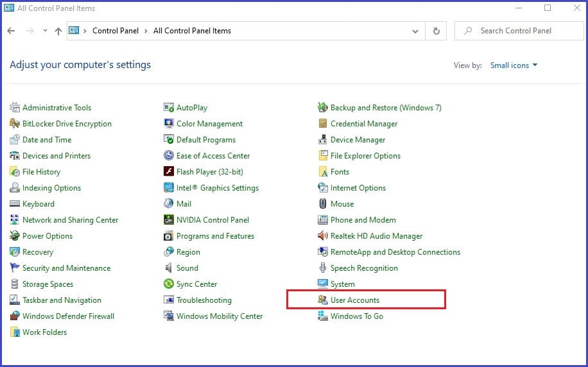588x367 pixels.
Task: Open the Windows To Go link
Action: [x=357, y=316]
